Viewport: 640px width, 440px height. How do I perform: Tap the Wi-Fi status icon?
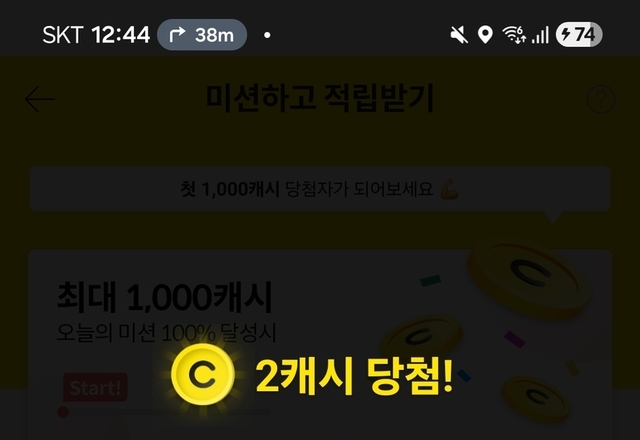coord(514,35)
